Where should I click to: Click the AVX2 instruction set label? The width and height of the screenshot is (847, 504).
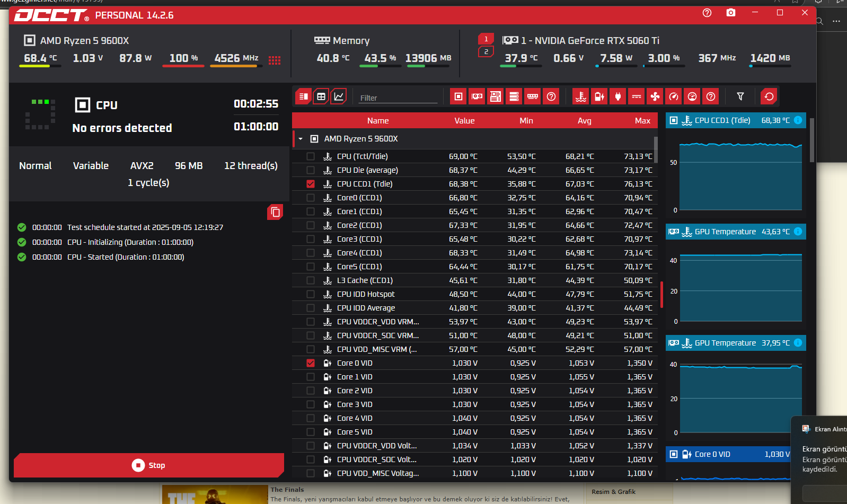click(142, 166)
